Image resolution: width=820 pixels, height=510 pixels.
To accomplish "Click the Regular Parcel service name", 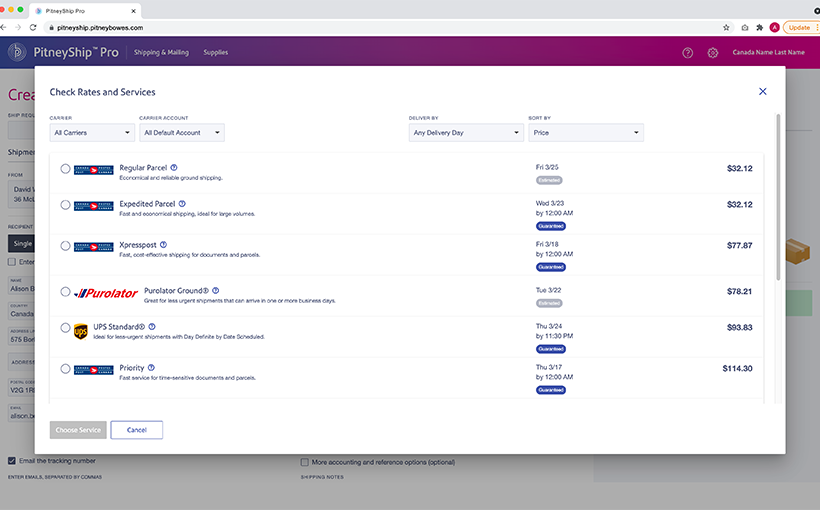I will [x=143, y=167].
